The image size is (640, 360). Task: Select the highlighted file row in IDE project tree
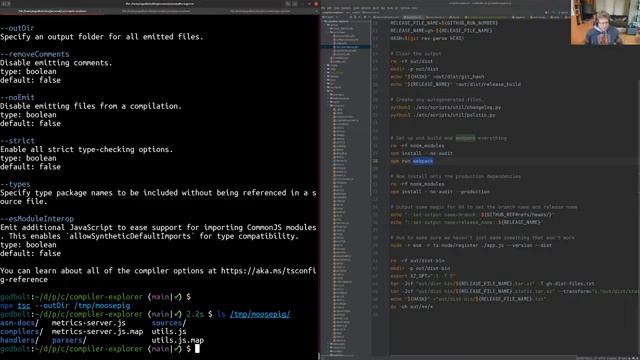point(346,47)
